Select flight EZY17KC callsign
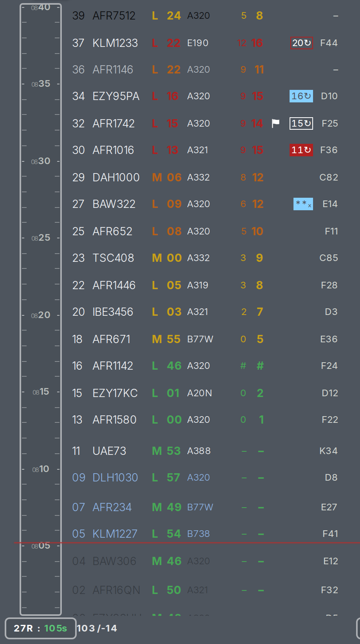This screenshot has height=644, width=360. click(x=115, y=393)
